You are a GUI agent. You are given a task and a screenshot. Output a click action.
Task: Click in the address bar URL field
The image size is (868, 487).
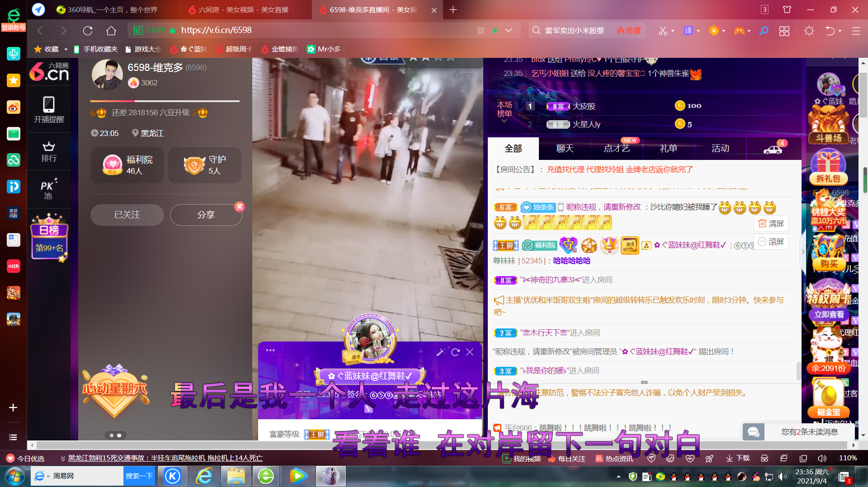[x=323, y=30]
